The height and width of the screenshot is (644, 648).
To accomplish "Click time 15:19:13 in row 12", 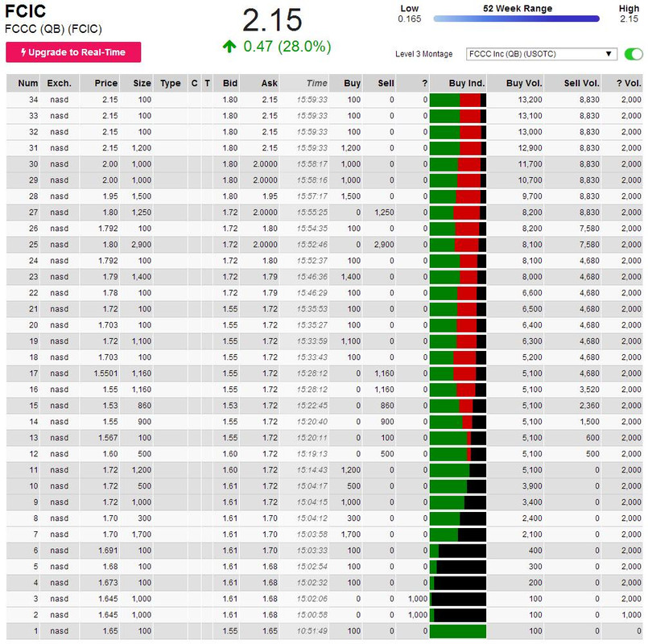I will [312, 454].
